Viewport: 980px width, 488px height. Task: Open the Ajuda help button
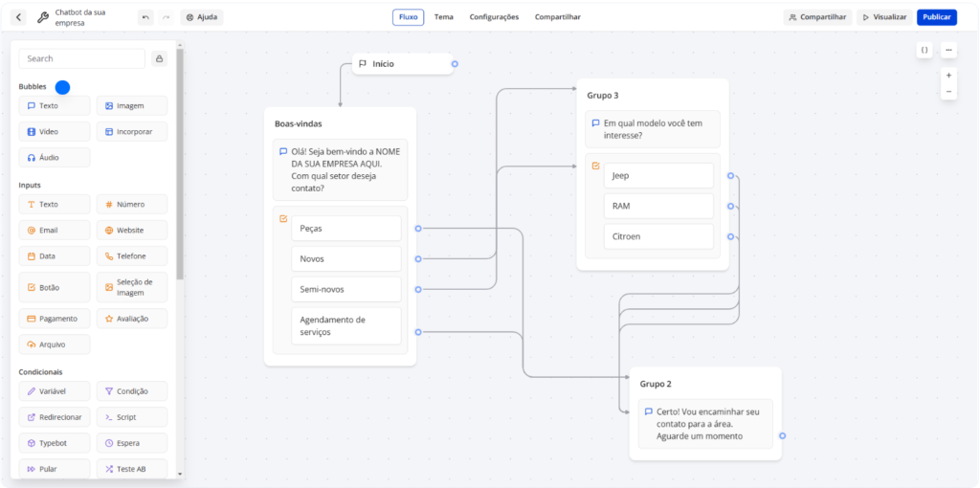pos(201,17)
